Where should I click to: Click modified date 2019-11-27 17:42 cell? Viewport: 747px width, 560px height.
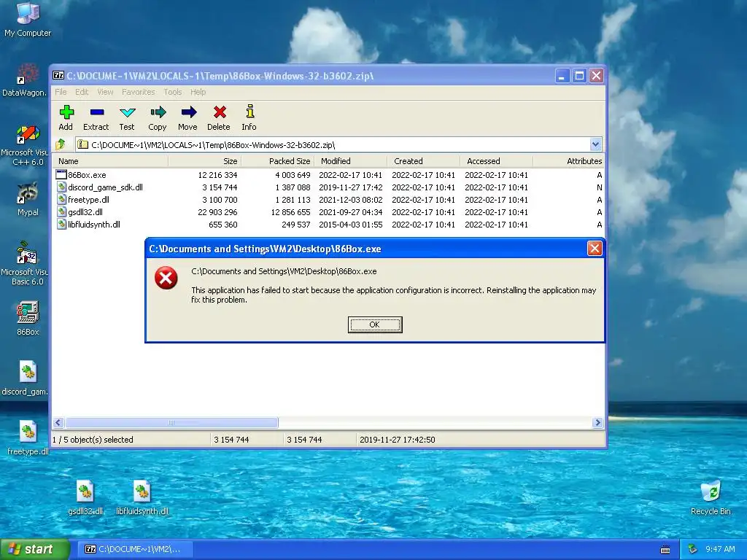[351, 187]
